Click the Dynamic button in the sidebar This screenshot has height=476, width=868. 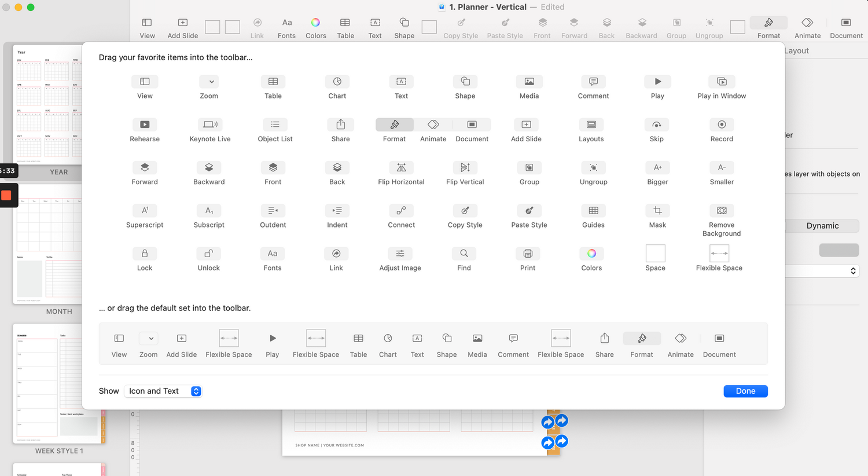click(x=822, y=226)
